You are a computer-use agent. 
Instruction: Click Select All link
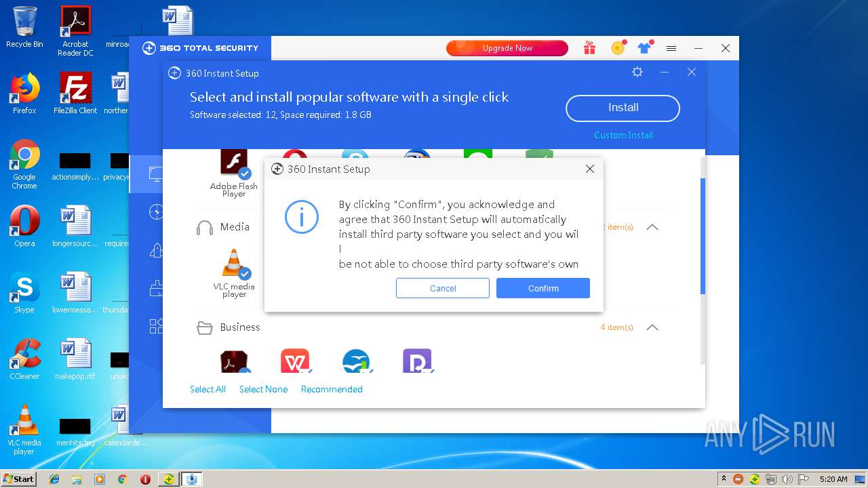[x=208, y=389]
